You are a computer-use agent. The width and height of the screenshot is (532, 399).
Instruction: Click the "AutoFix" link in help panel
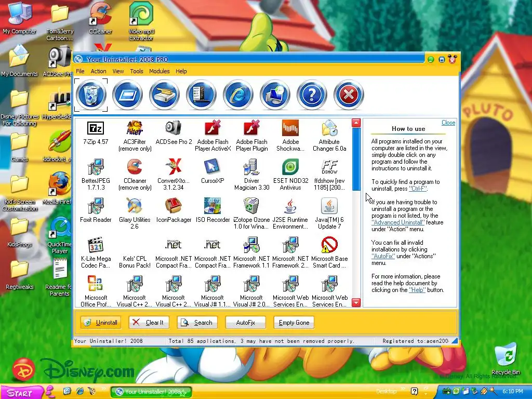tap(383, 256)
